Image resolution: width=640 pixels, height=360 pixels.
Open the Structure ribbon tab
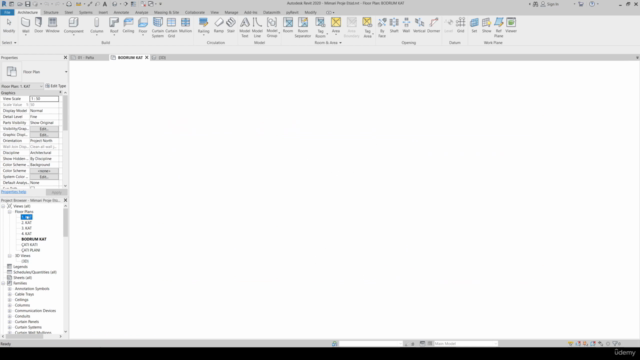pos(51,12)
